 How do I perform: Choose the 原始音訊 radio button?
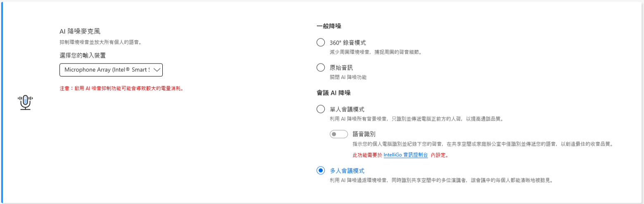click(x=321, y=68)
